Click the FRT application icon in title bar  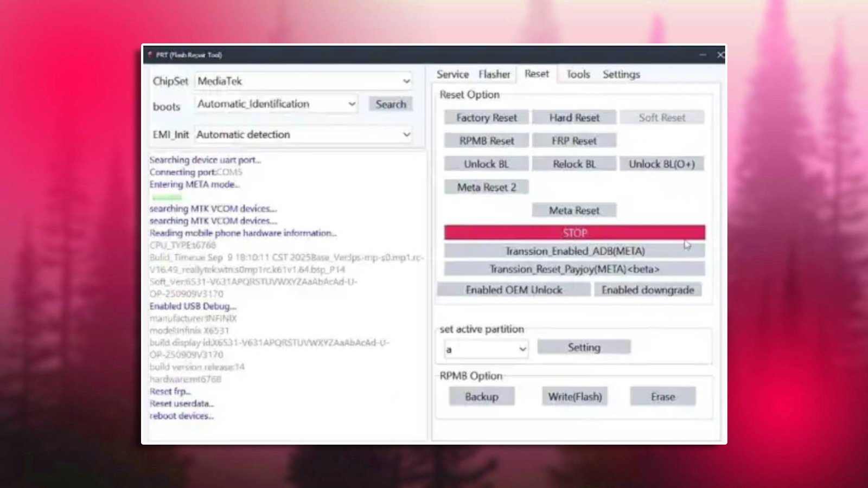pos(150,55)
